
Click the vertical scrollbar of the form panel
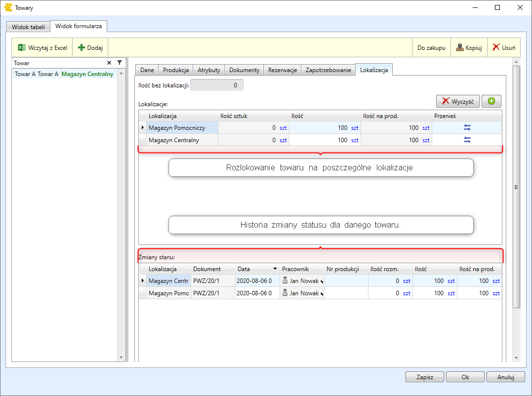[516, 187]
